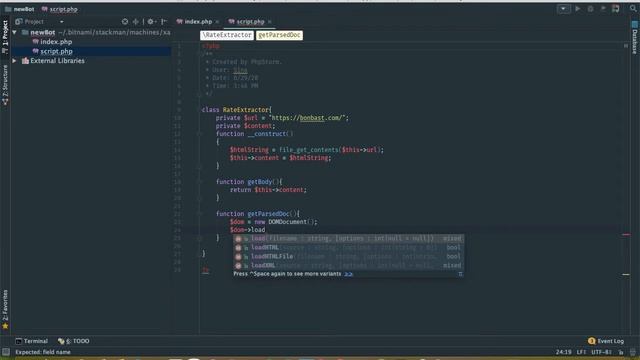640x360 pixels.
Task: Open the Database tool window tab
Action: [x=634, y=38]
